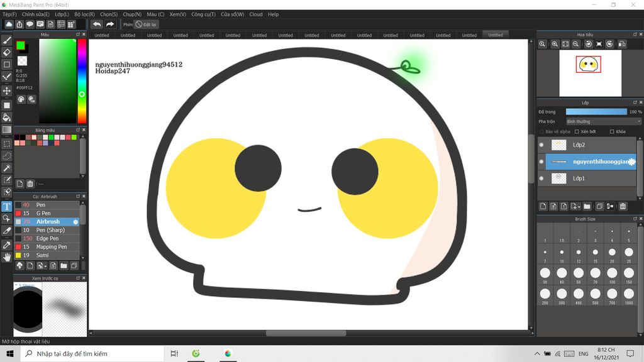Toggle visibility of Lớp2 layer
Screen dimensions: 644x362
pos(541,145)
